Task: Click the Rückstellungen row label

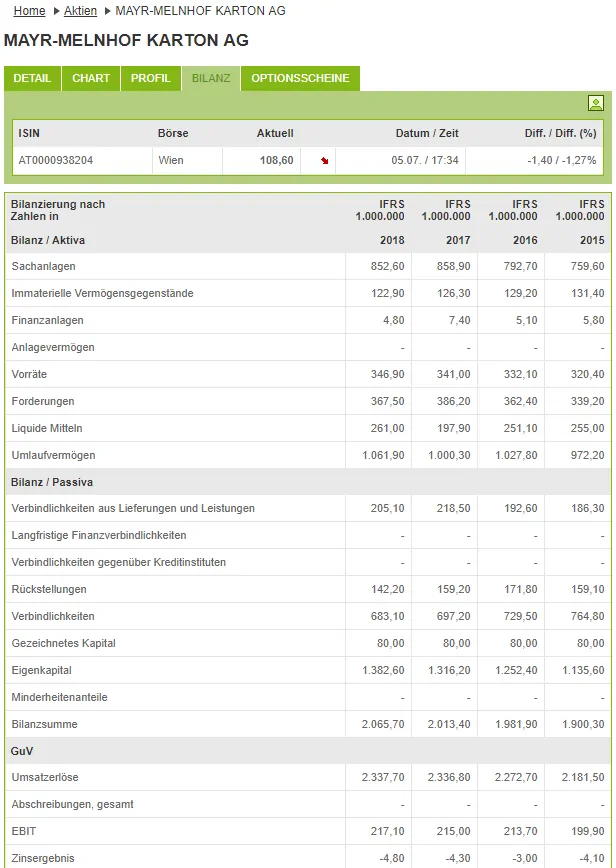Action: click(x=49, y=590)
